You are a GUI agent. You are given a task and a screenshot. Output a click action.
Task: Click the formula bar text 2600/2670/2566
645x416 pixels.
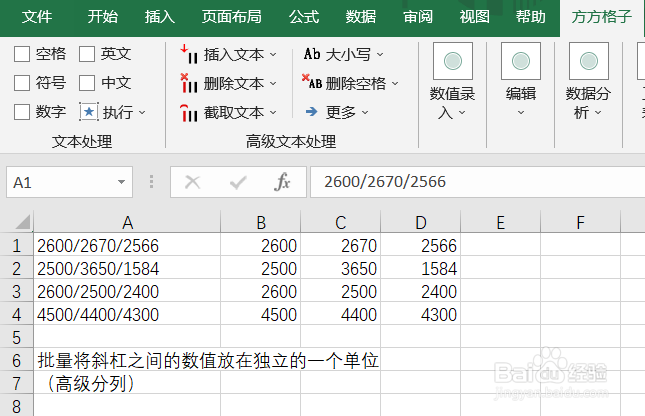coord(385,181)
